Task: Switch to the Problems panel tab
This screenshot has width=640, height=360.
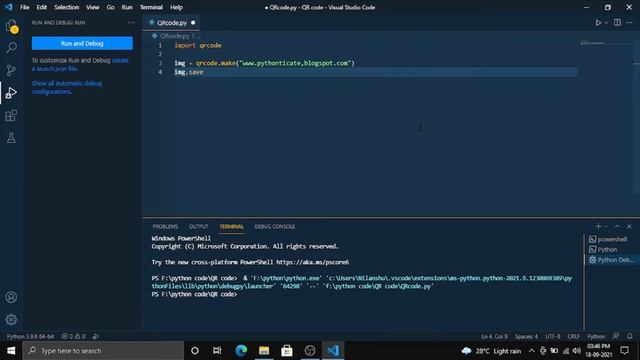Action: tap(165, 226)
